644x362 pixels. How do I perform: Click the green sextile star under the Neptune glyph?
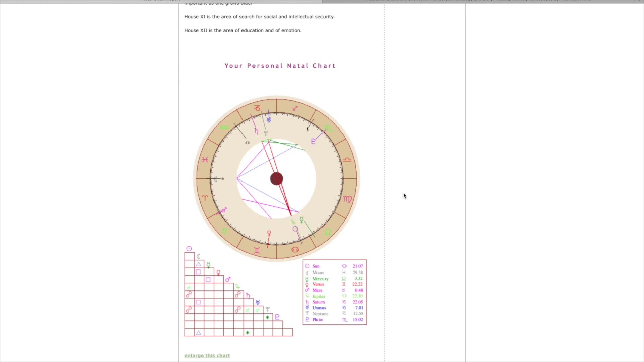267,317
